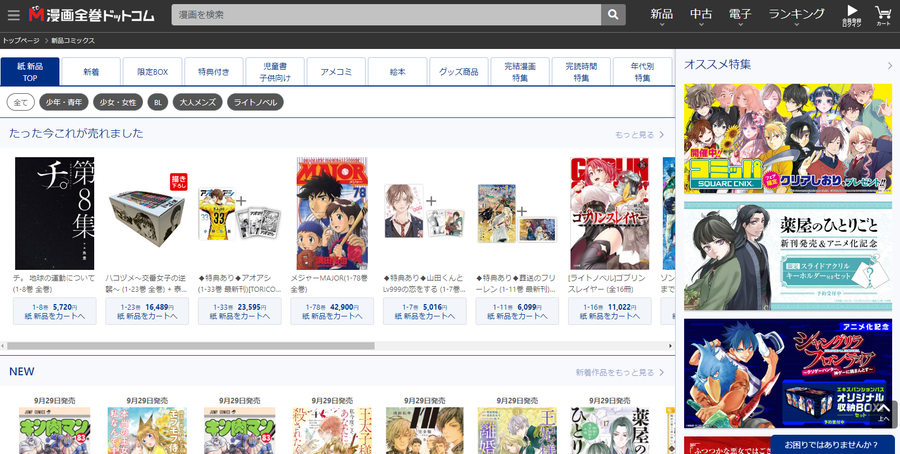Switch to the 新着 tab

(91, 72)
